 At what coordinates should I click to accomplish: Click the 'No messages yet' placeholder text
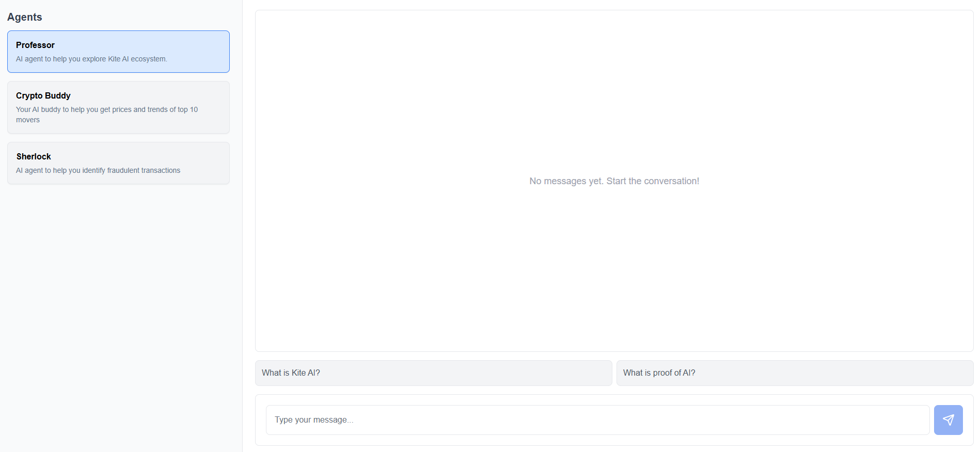(x=614, y=181)
